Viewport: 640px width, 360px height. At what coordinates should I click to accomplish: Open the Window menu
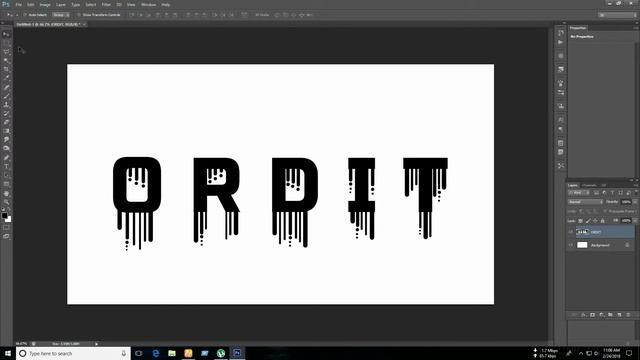pos(148,4)
